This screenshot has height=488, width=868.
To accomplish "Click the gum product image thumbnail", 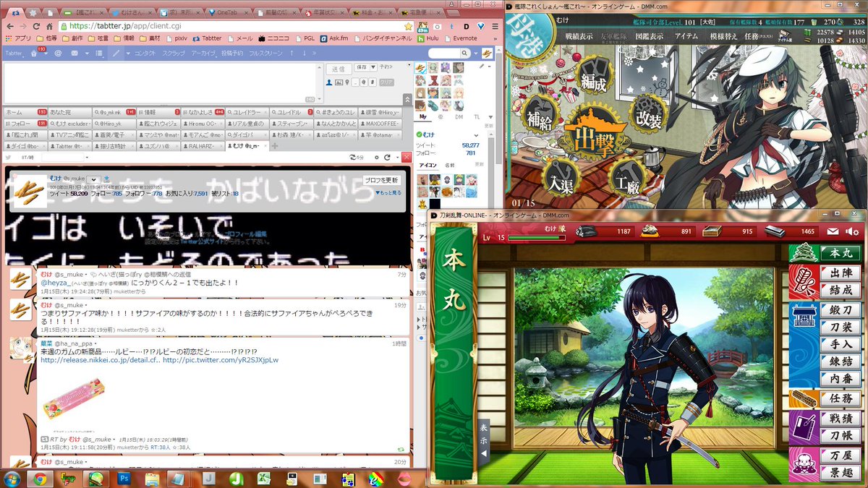I will (x=75, y=398).
